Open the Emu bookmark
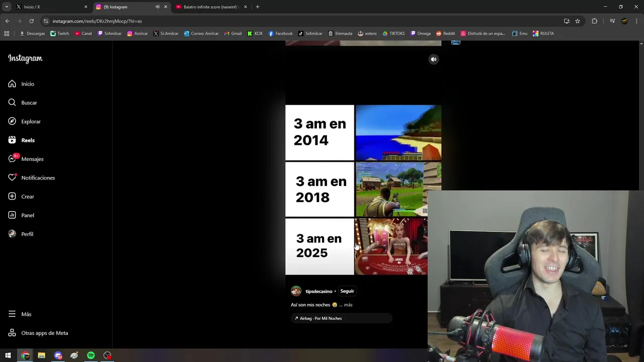Screen dimensions: 644x362 [520, 34]
